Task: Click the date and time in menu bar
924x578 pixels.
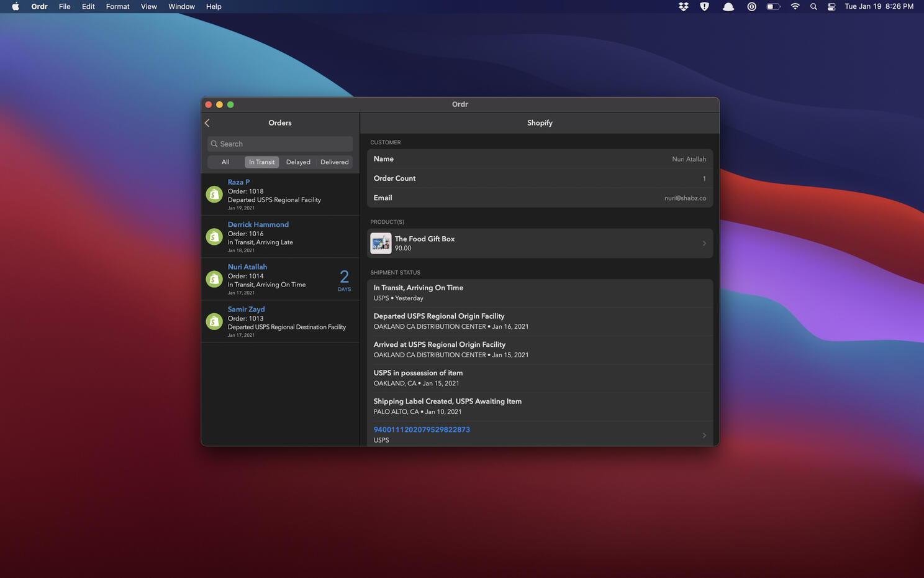Action: point(879,6)
